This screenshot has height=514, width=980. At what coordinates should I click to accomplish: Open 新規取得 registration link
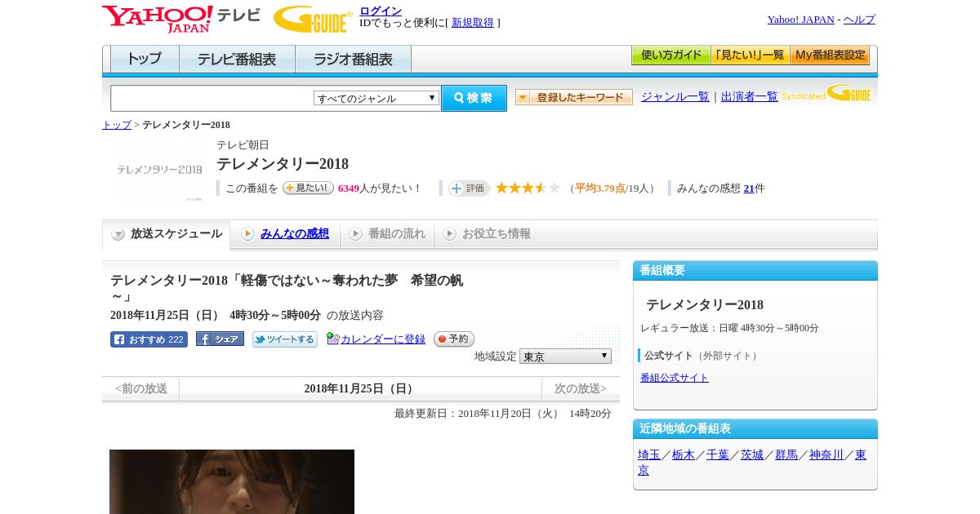point(473,23)
